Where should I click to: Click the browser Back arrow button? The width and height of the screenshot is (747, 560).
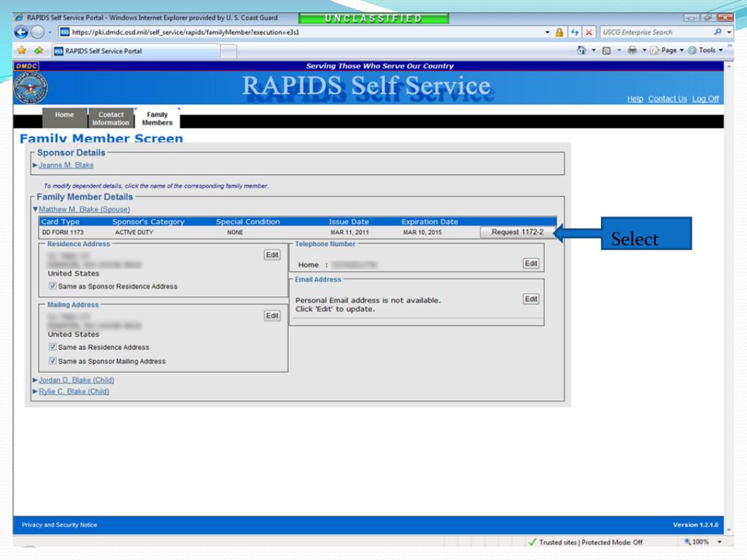click(x=21, y=32)
